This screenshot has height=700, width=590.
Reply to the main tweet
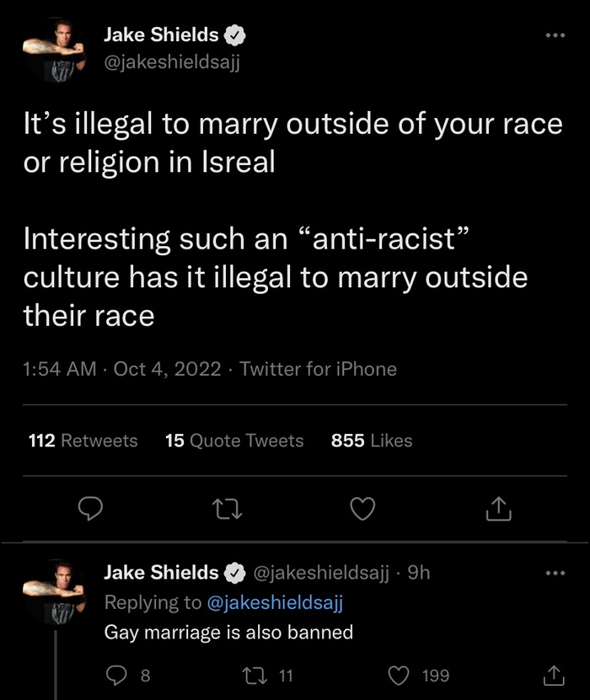coord(93,508)
